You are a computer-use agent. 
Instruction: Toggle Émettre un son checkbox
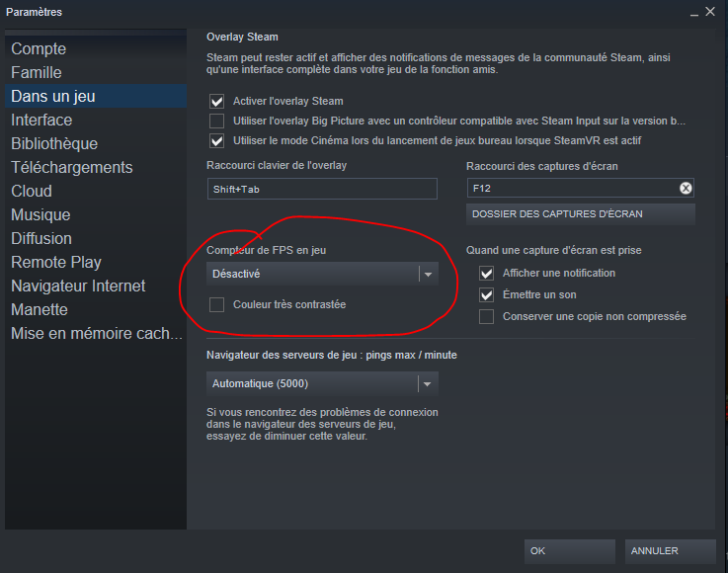click(487, 294)
